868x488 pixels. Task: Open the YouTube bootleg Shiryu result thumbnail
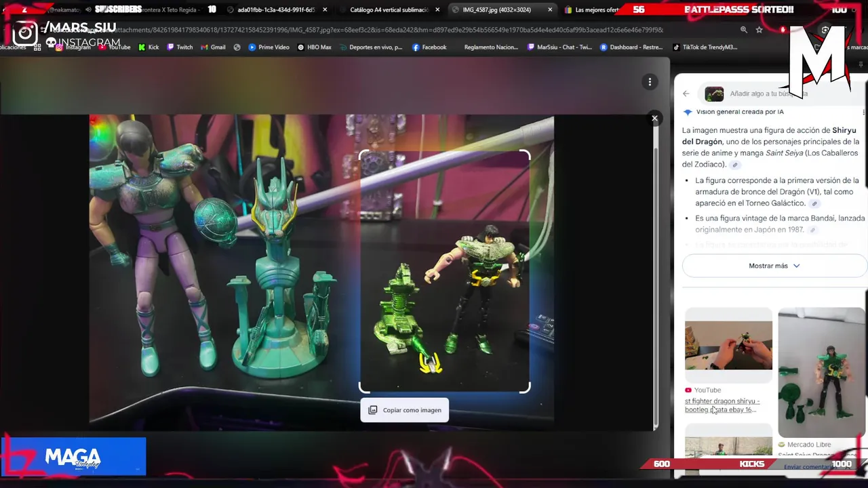[728, 344]
